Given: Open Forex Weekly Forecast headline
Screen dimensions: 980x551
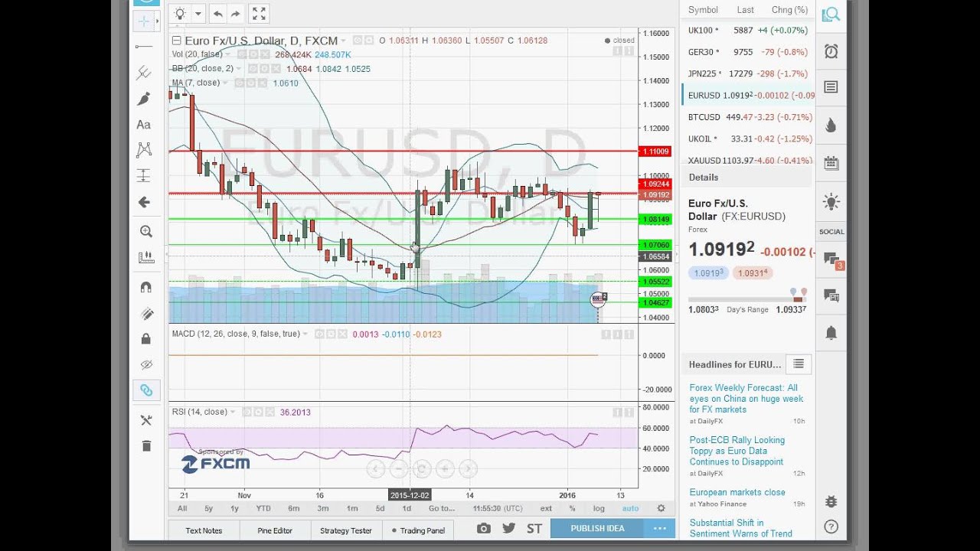Looking at the screenshot, I should pos(746,399).
